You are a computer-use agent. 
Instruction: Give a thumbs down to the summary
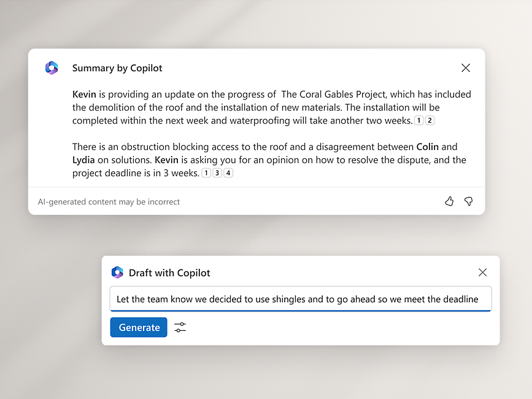tap(468, 201)
